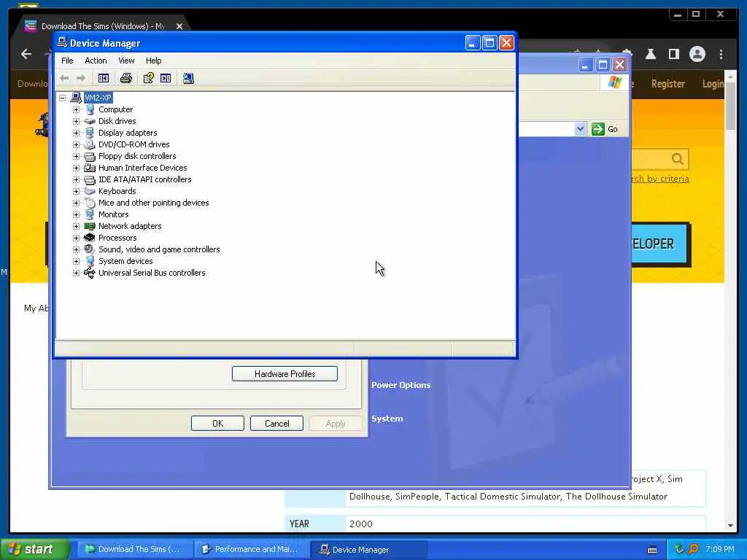Screen dimensions: 747x560
Task: Expand the Disk drives node
Action: (76, 121)
